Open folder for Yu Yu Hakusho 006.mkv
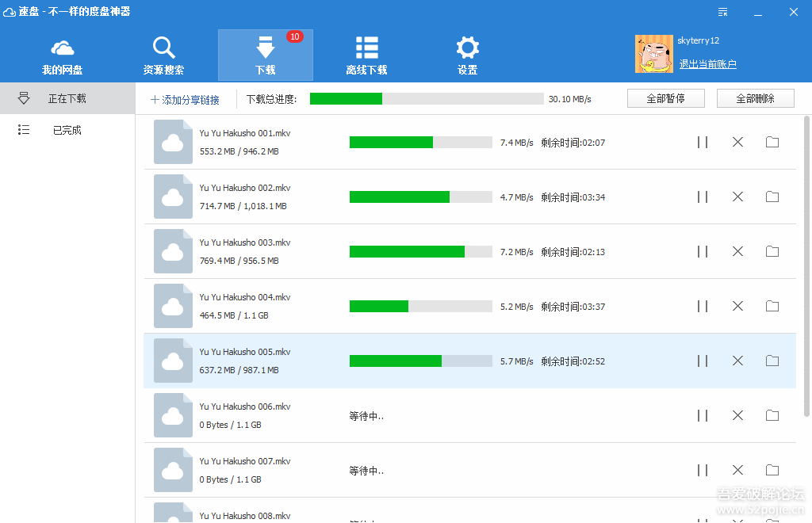The height and width of the screenshot is (523, 812). pos(772,415)
